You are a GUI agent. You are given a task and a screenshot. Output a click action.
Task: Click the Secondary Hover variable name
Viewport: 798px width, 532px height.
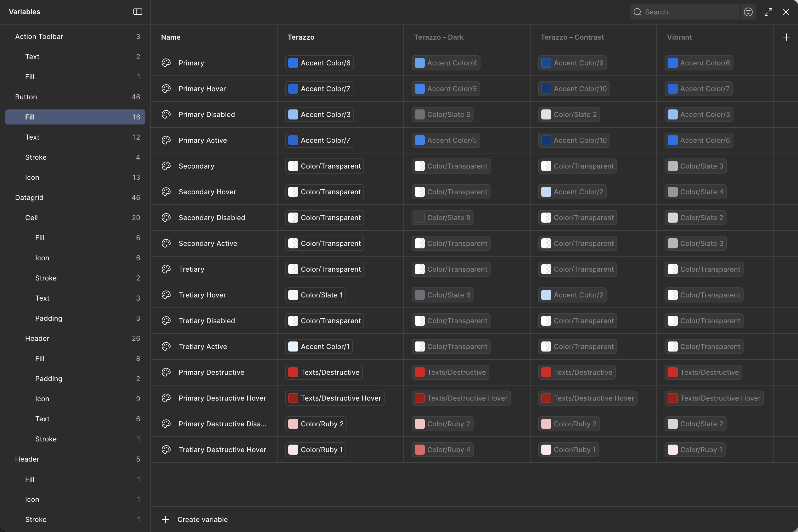[x=207, y=192]
